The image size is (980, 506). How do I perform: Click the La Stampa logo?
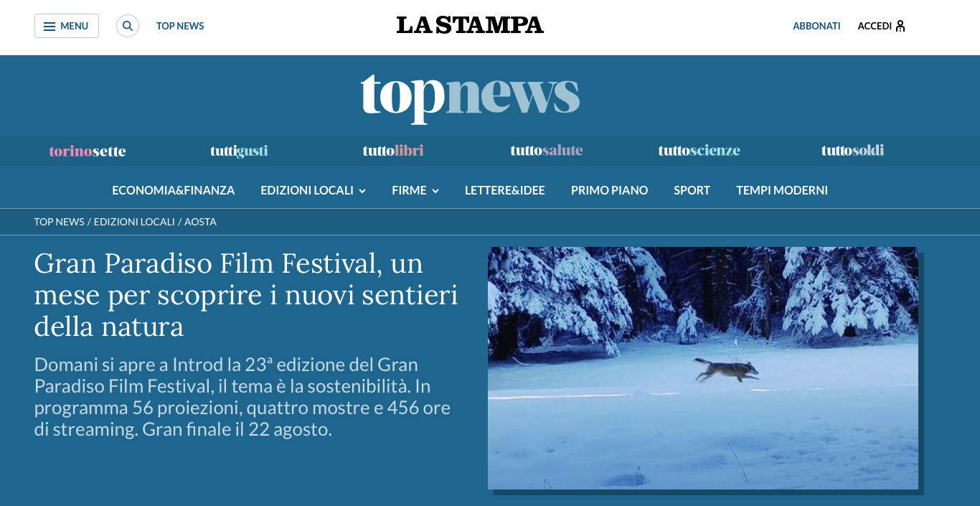point(470,25)
